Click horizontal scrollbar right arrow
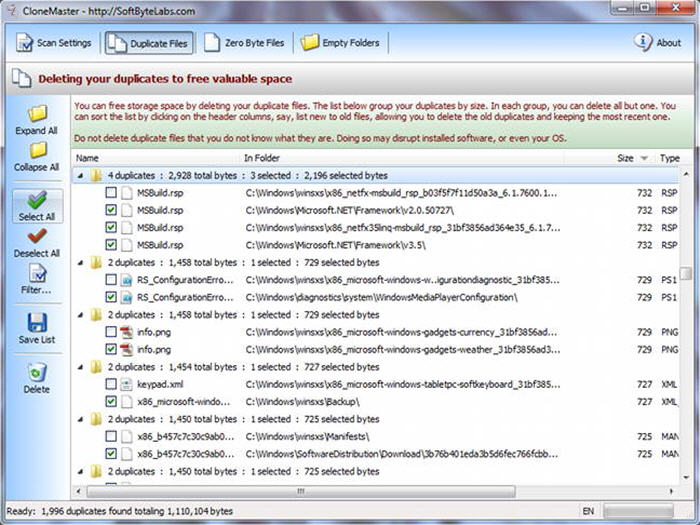700x525 pixels. click(x=672, y=492)
